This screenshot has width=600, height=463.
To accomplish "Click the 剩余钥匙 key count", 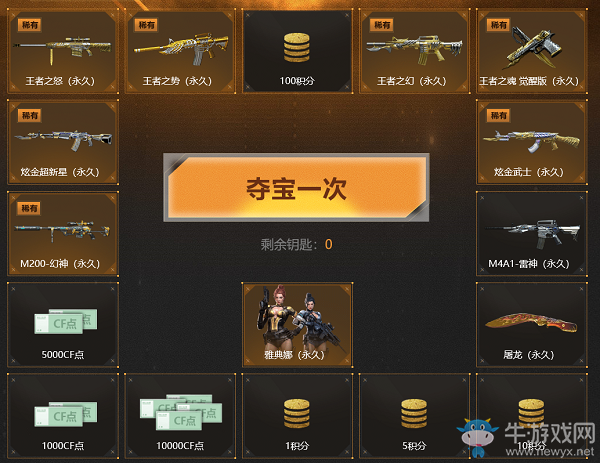I will point(297,244).
